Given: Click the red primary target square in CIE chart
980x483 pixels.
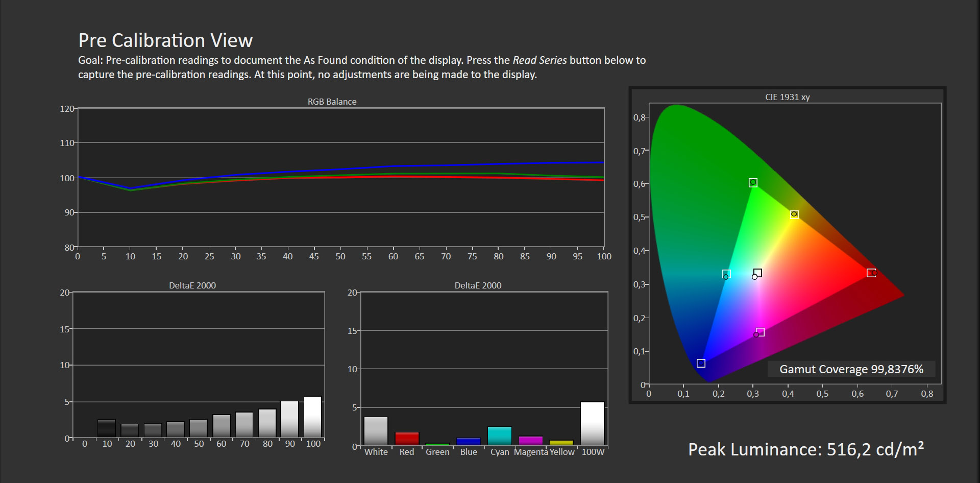Looking at the screenshot, I should (x=871, y=273).
